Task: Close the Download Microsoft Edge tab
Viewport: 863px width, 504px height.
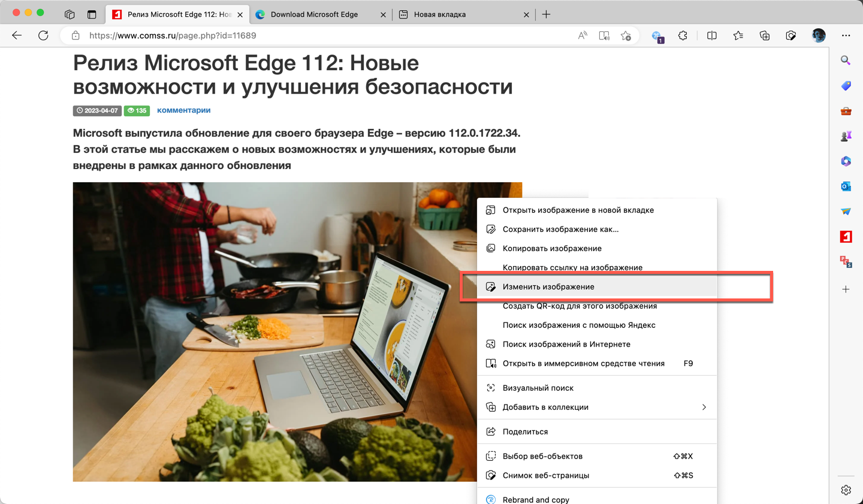Action: (x=383, y=14)
